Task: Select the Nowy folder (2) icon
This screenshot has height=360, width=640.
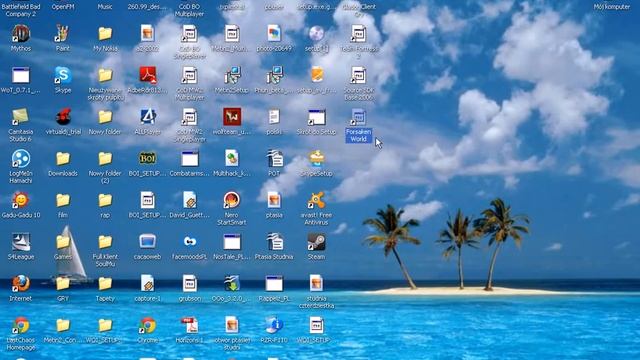Action: [x=105, y=159]
